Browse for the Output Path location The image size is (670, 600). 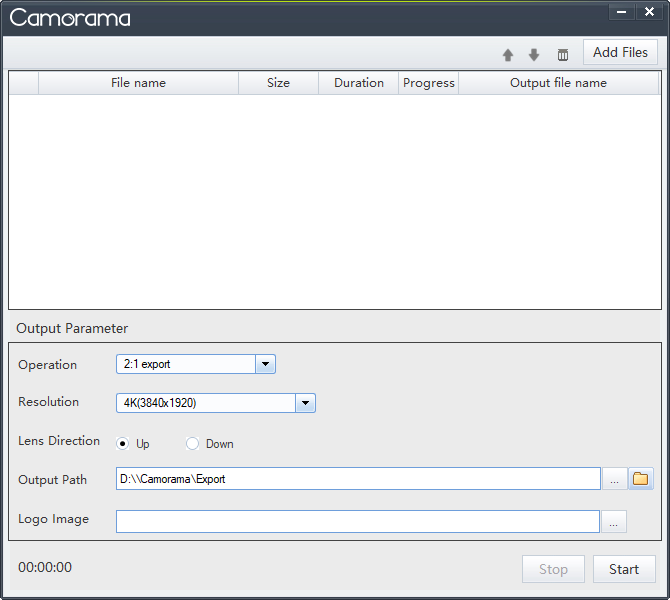(x=614, y=480)
